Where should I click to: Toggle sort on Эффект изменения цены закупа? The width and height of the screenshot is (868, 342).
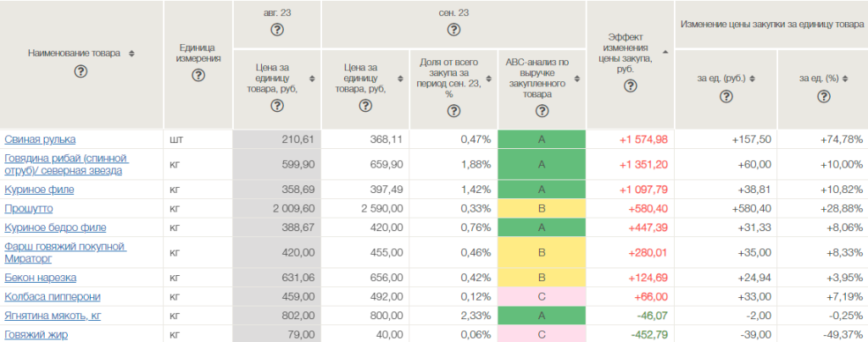click(665, 53)
